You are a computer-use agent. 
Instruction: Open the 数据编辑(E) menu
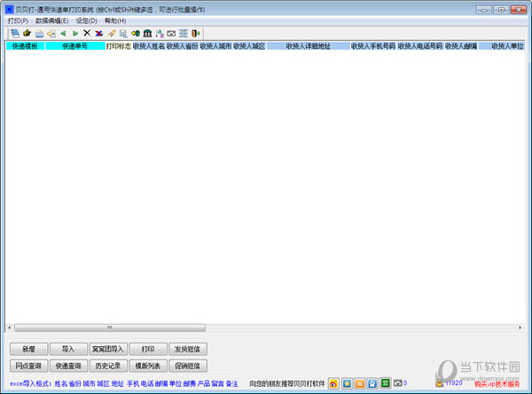52,20
